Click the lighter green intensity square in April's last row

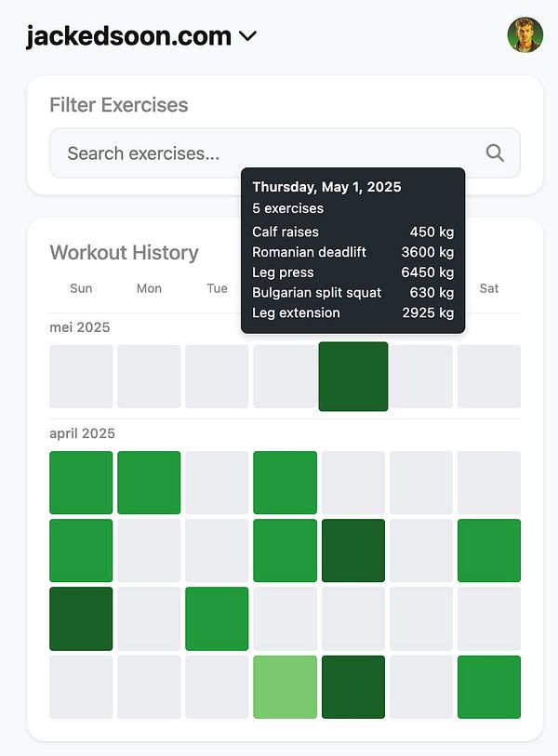(x=285, y=687)
